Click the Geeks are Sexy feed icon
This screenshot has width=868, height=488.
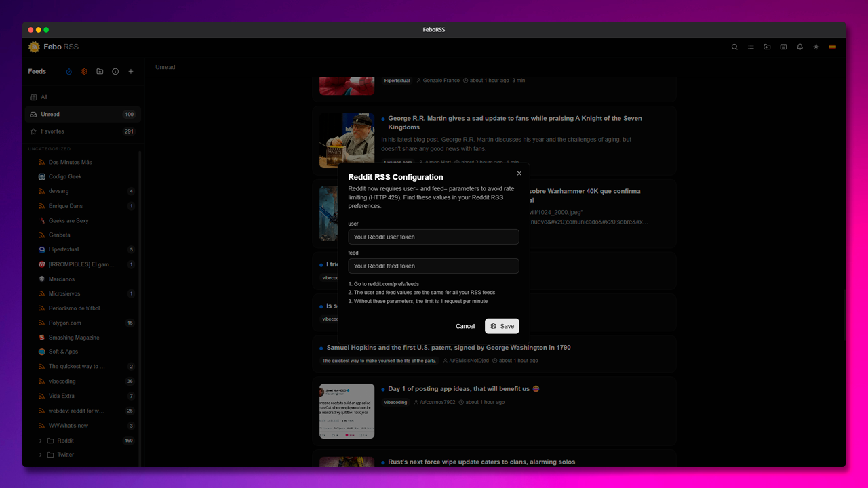click(x=42, y=221)
